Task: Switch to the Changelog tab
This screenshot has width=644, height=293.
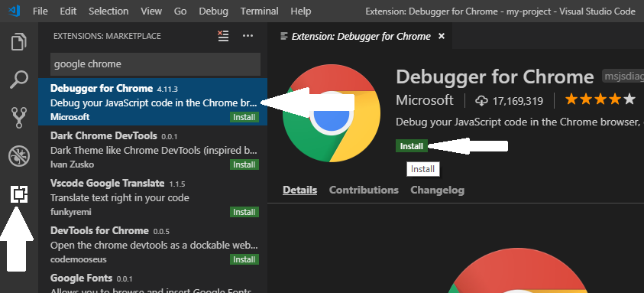Action: pyautogui.click(x=438, y=190)
